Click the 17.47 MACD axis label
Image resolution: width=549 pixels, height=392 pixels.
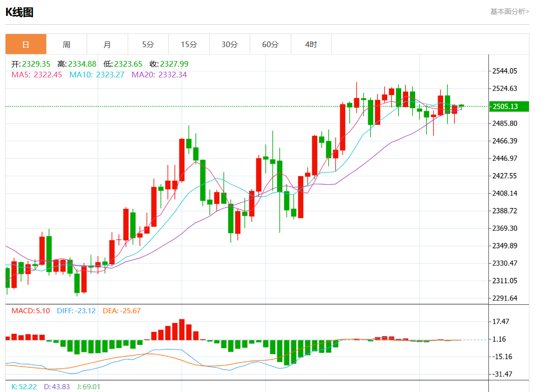tap(501, 322)
